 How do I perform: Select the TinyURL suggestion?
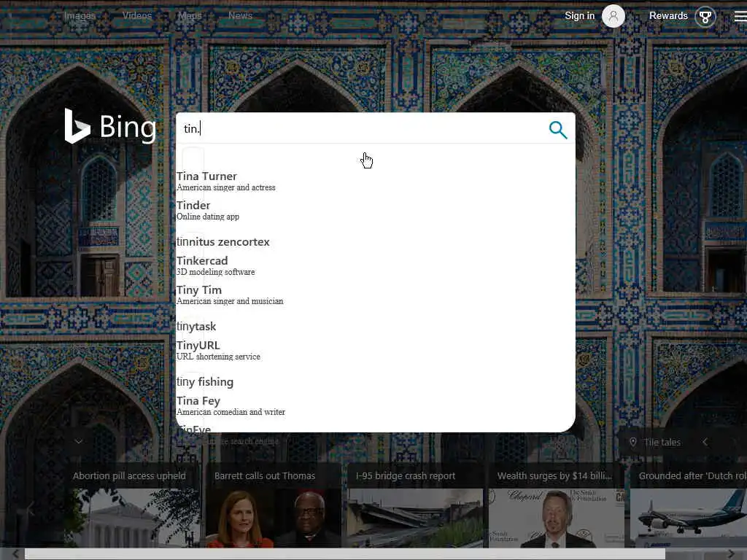[376, 350]
